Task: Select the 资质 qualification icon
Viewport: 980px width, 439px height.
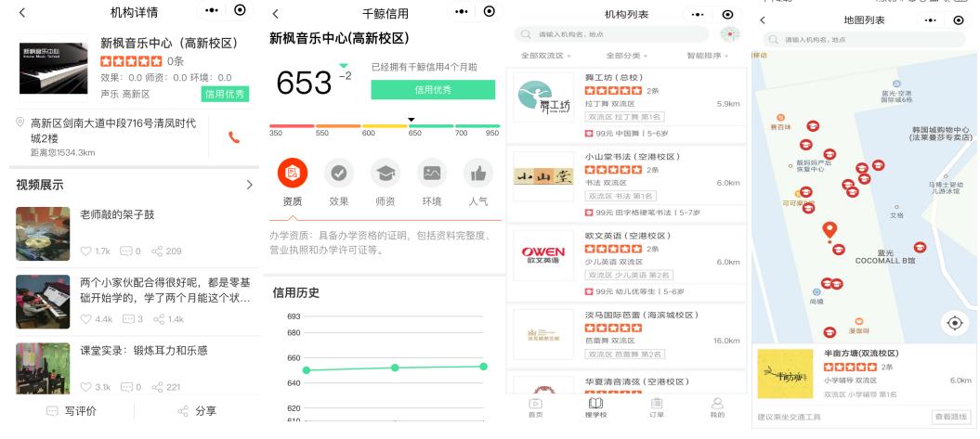Action: [x=293, y=174]
